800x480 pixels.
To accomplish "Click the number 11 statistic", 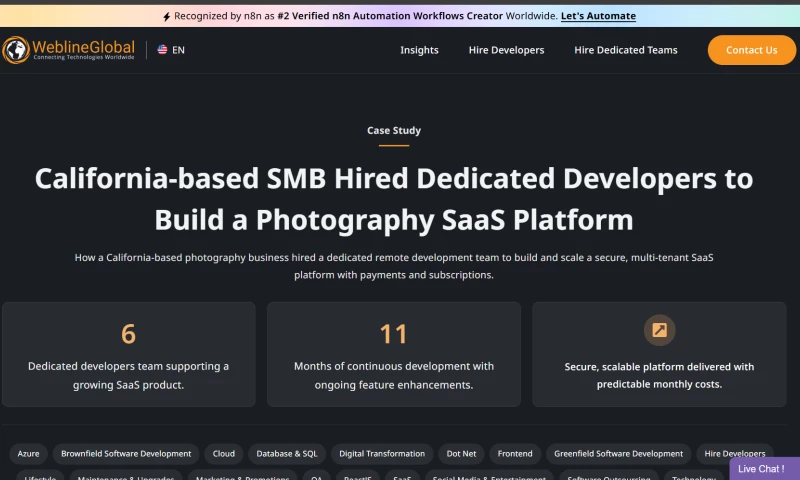I will coord(393,334).
